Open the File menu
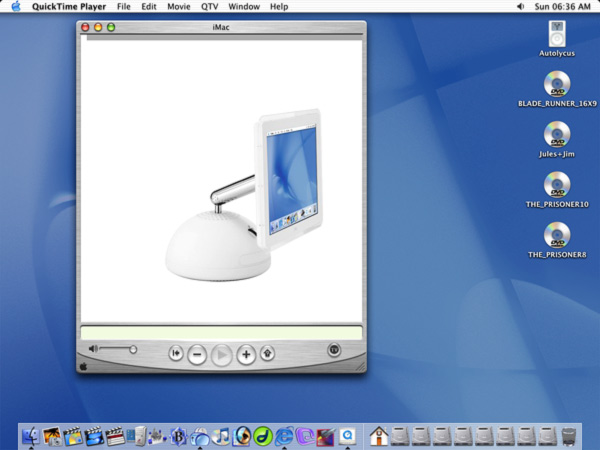Image resolution: width=600 pixels, height=450 pixels. pos(124,7)
